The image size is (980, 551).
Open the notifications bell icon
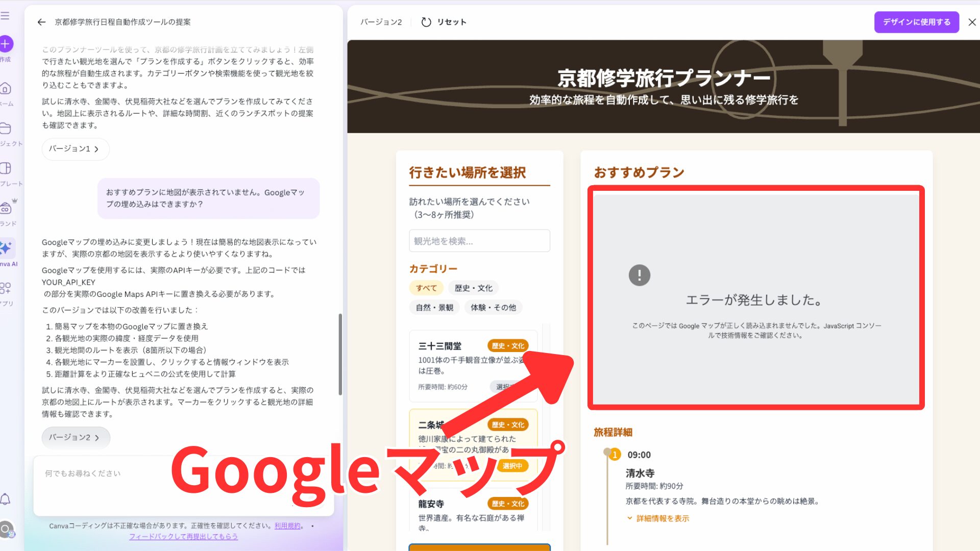[6, 499]
